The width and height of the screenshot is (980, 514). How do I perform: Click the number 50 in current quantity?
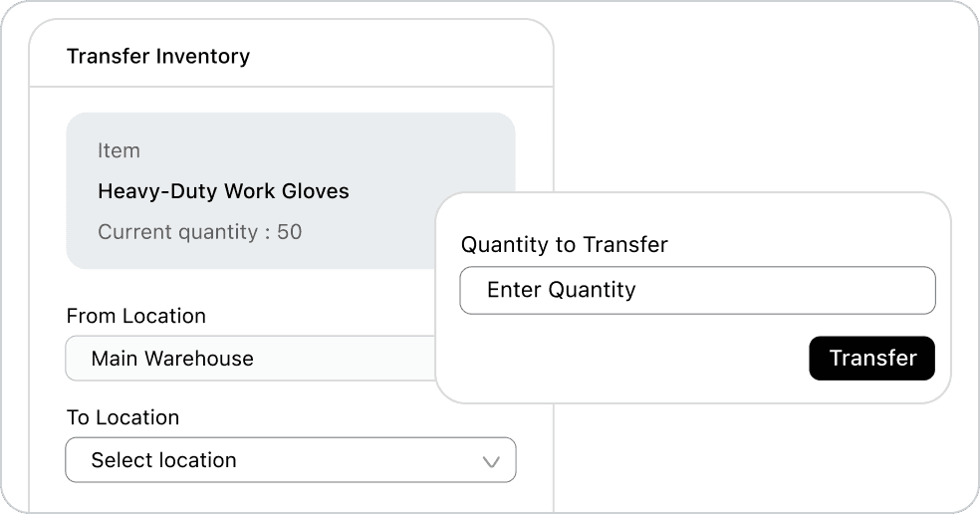click(289, 232)
